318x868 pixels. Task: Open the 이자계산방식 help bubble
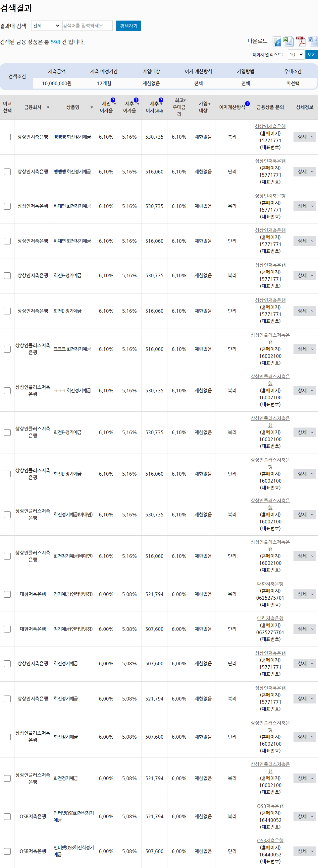click(x=247, y=104)
